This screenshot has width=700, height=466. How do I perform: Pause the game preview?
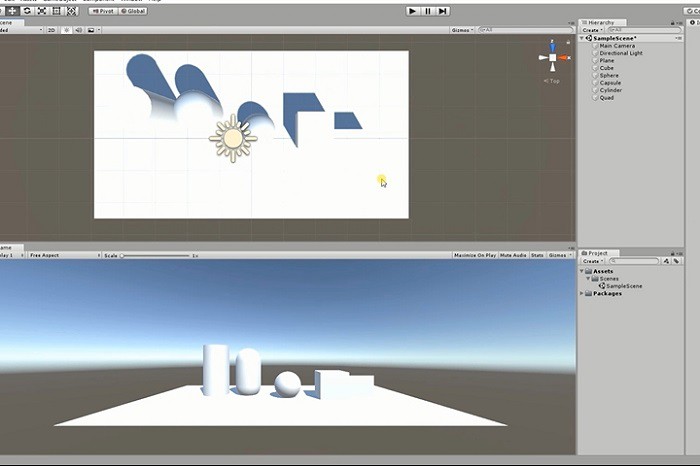pos(428,11)
